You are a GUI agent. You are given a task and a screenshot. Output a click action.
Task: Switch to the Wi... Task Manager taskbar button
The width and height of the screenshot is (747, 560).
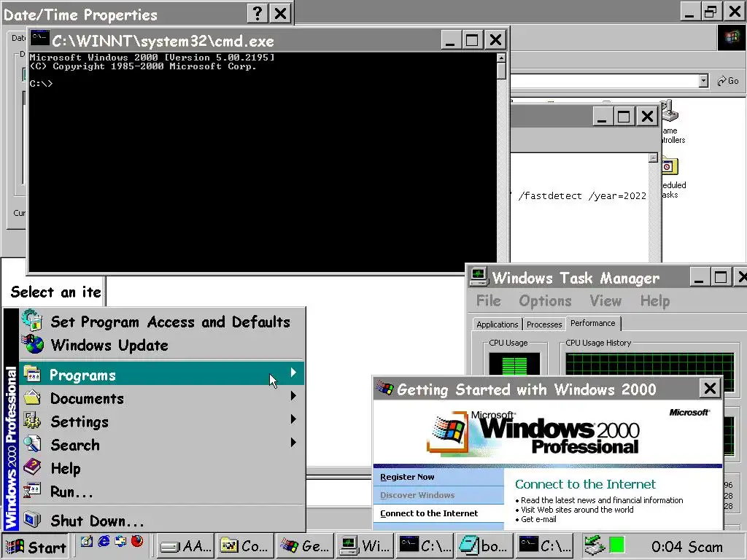coord(365,545)
